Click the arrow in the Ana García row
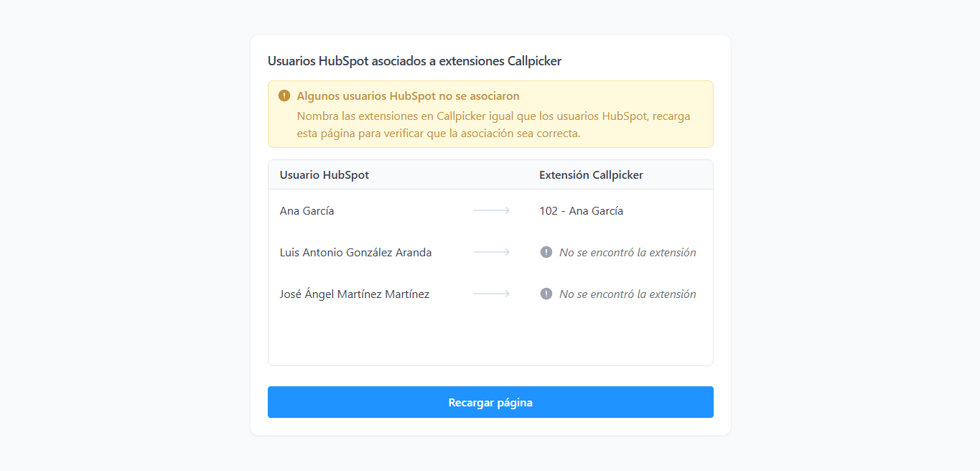The width and height of the screenshot is (980, 471). click(x=492, y=210)
